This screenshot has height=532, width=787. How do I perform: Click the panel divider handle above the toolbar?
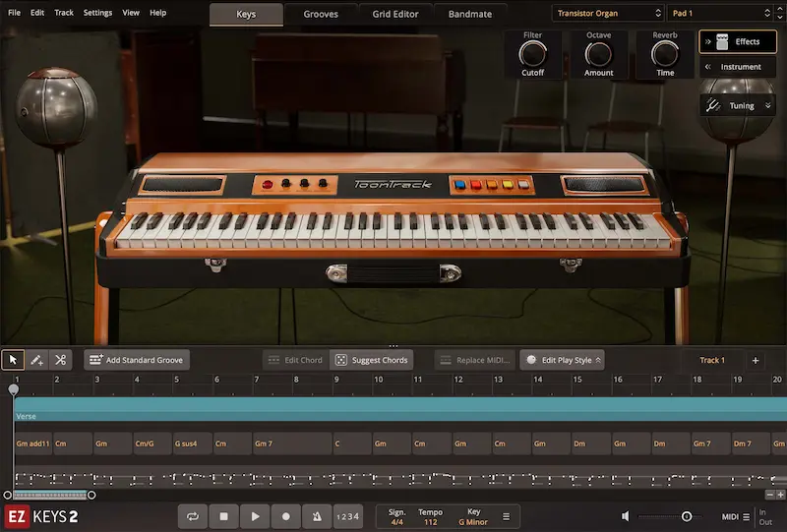point(393,346)
